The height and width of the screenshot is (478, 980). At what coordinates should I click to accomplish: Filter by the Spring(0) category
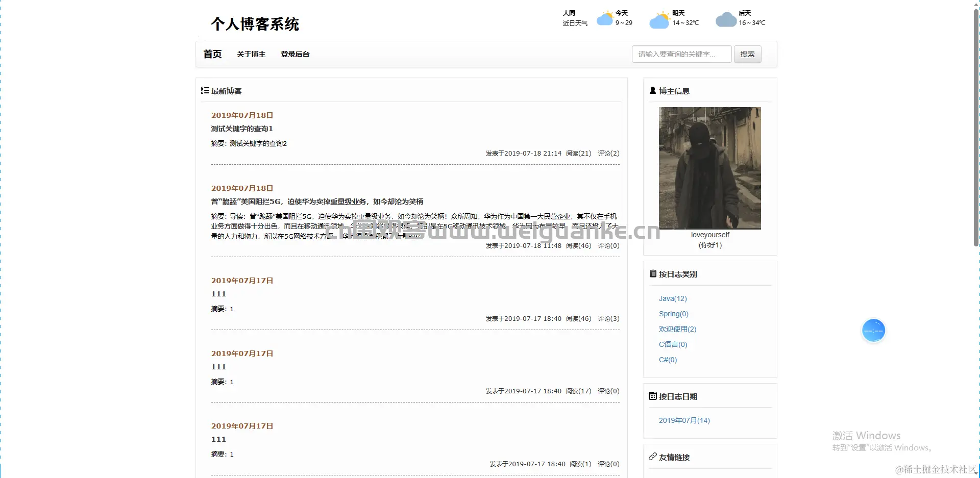[674, 314]
